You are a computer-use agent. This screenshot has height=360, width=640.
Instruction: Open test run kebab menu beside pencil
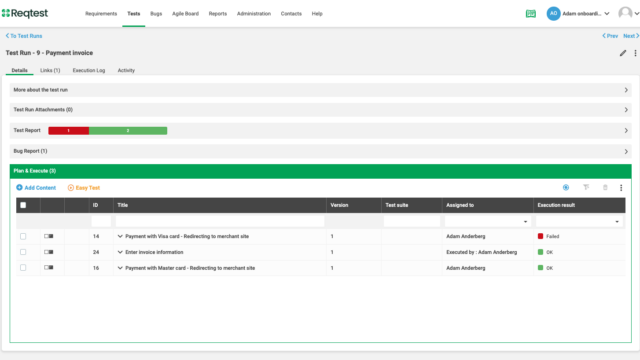coord(635,53)
